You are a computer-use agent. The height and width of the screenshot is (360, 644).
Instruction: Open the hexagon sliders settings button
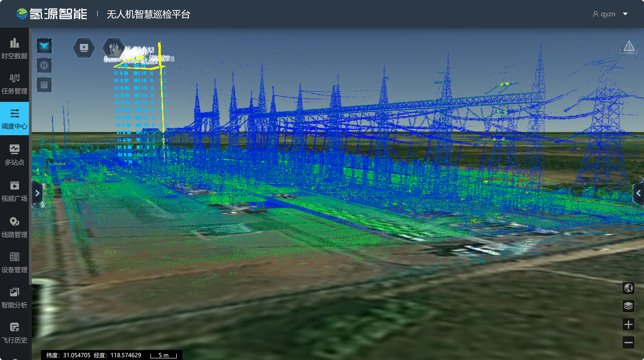click(x=113, y=47)
